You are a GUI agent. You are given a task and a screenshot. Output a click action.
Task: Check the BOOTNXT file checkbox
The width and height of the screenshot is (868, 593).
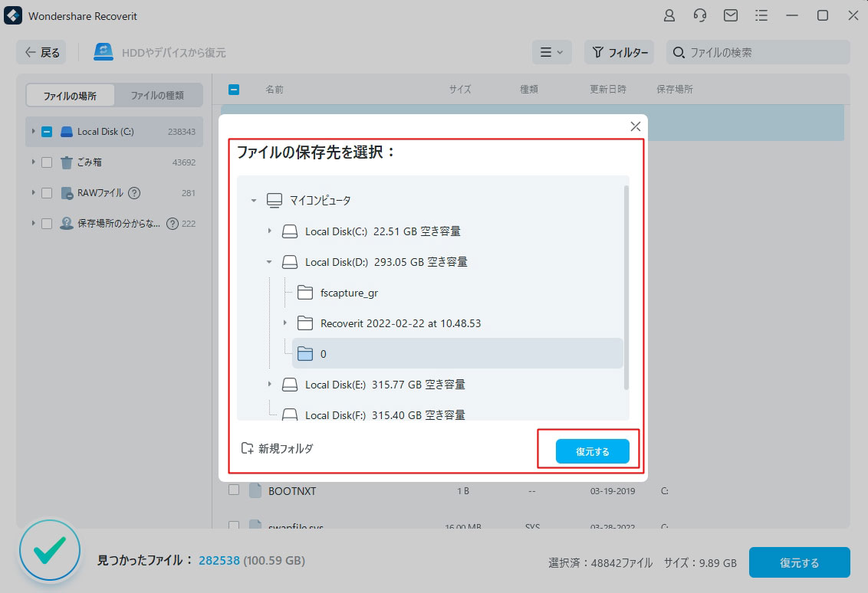coord(234,490)
